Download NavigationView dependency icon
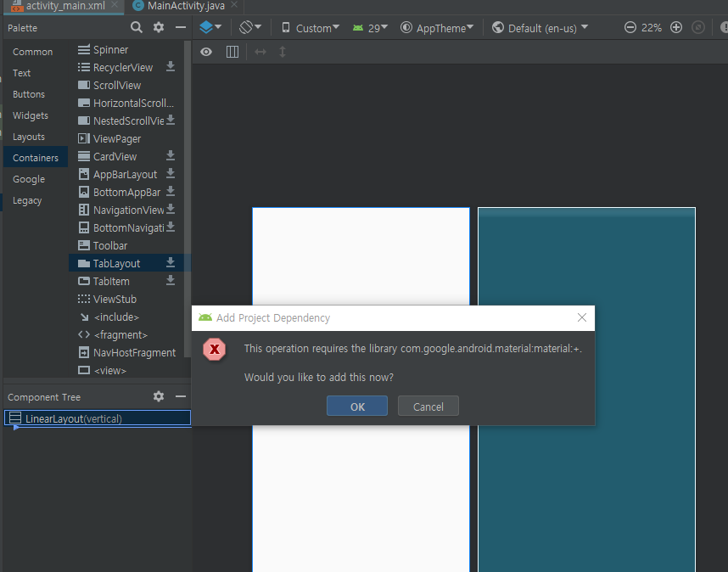728x572 pixels. (171, 210)
